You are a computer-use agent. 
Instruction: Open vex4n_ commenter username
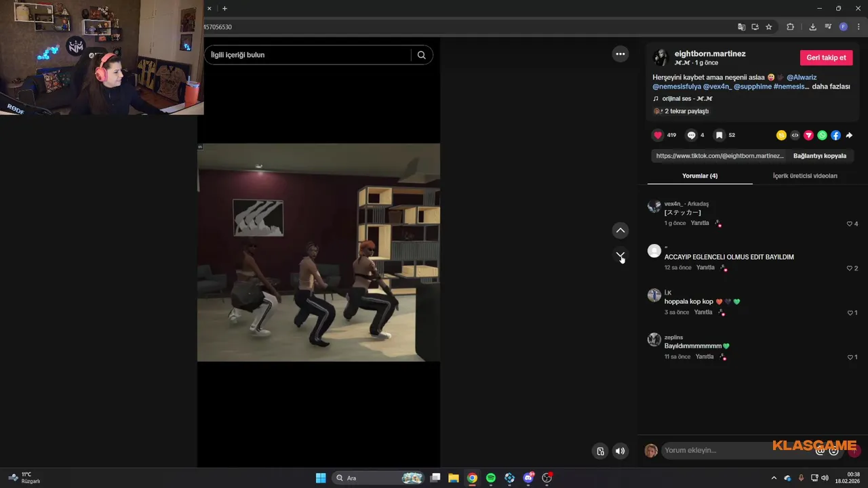pos(673,204)
